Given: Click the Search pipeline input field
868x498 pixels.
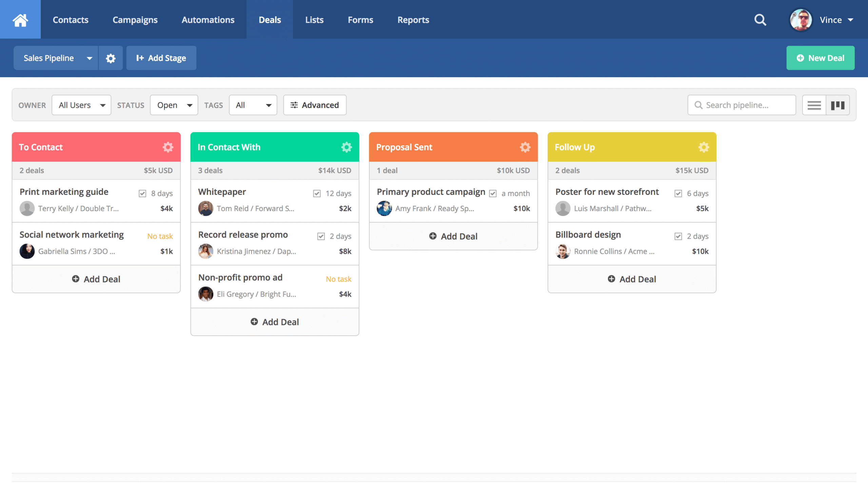Looking at the screenshot, I should click(742, 105).
